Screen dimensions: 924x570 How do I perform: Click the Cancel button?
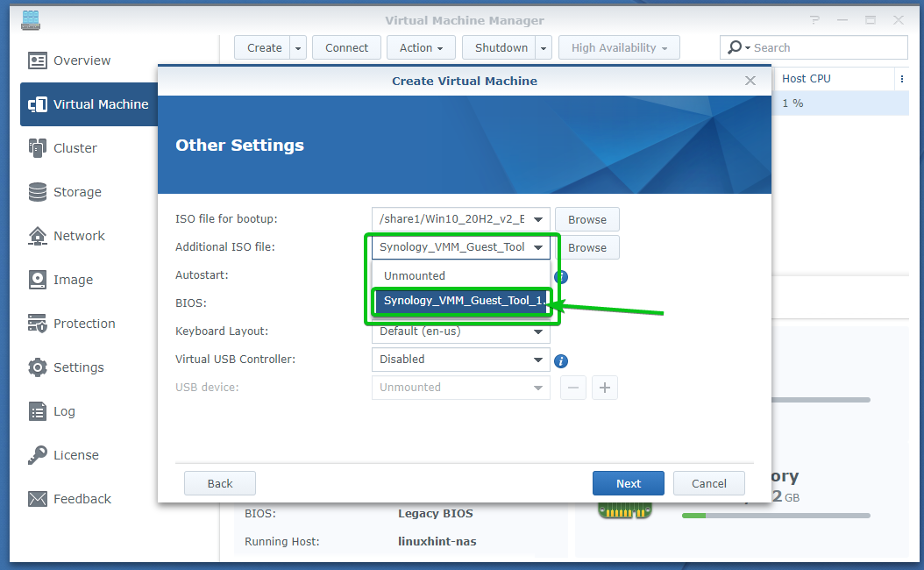pyautogui.click(x=709, y=483)
